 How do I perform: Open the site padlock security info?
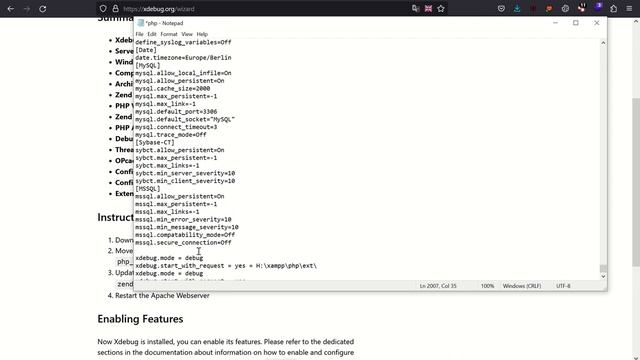point(116,9)
